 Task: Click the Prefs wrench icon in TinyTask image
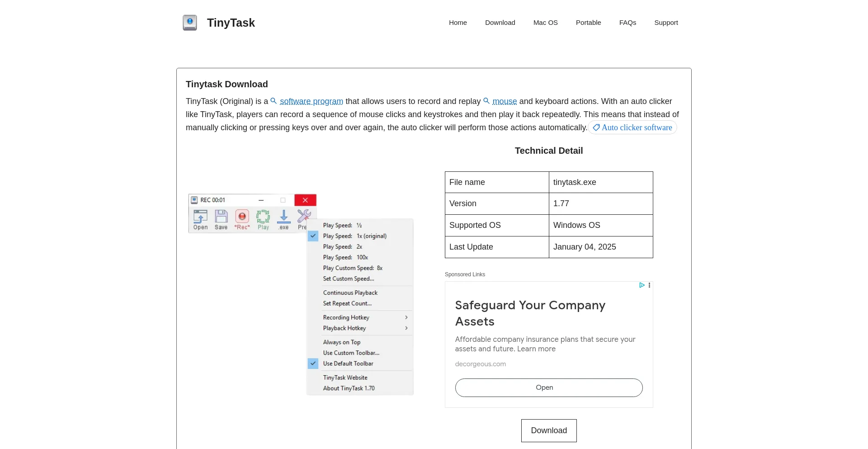tap(304, 216)
